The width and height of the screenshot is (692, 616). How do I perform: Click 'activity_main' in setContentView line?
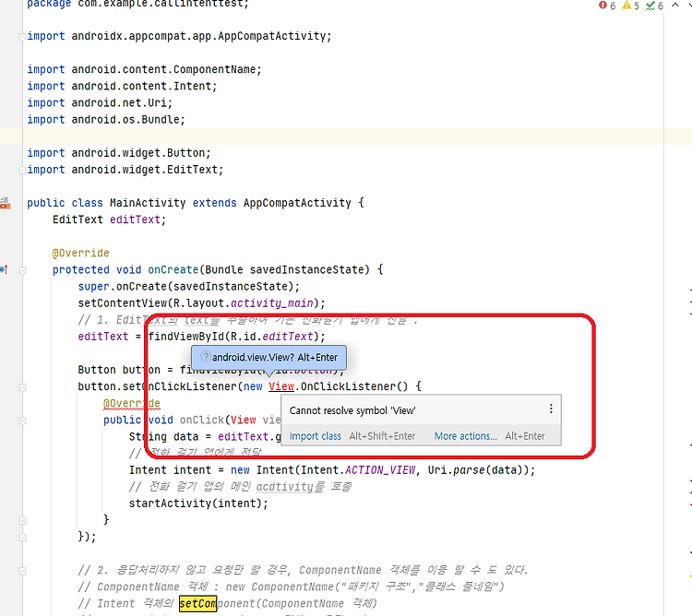point(272,303)
